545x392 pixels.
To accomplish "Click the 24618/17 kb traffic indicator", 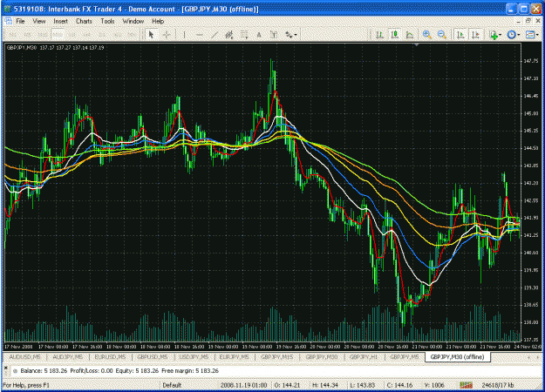I will pyautogui.click(x=498, y=385).
